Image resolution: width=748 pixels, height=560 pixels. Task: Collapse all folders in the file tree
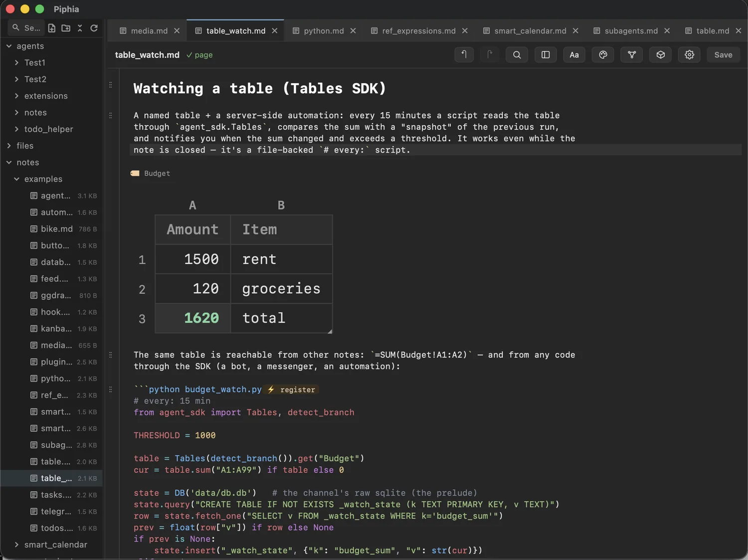(x=80, y=28)
